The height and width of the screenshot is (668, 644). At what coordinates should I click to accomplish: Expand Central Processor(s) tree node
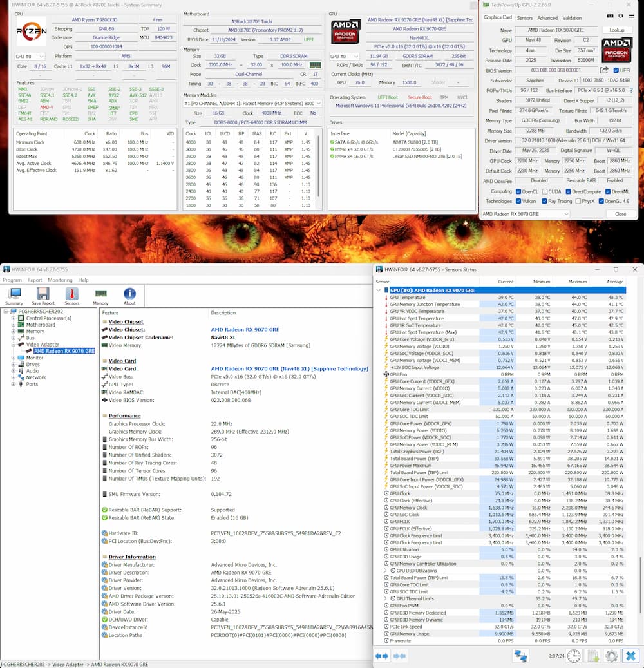(x=14, y=318)
